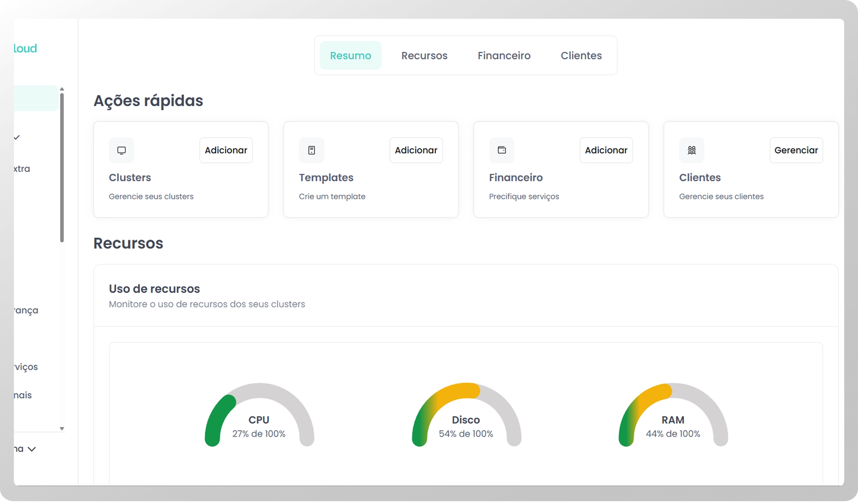858x504 pixels.
Task: Click the cloud logo in sidebar
Action: tap(25, 48)
